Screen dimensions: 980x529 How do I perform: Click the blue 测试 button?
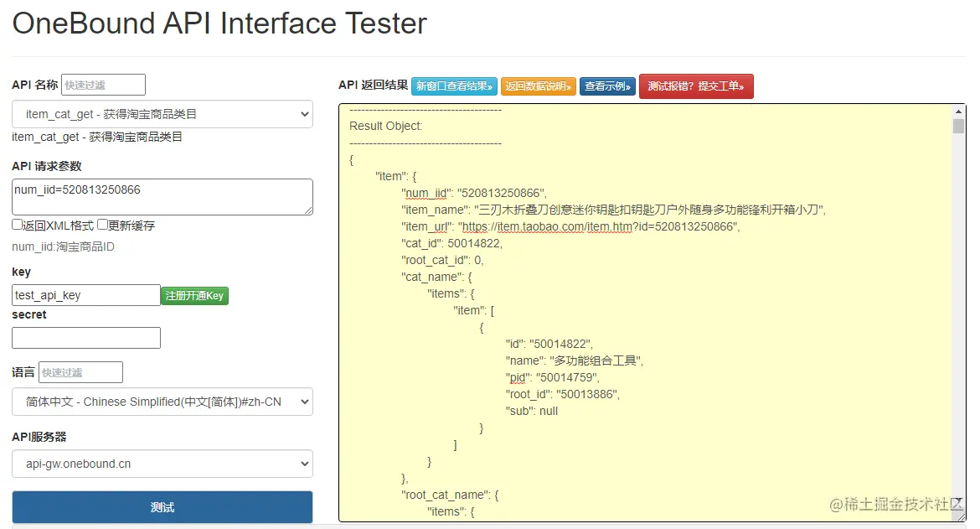(x=162, y=507)
